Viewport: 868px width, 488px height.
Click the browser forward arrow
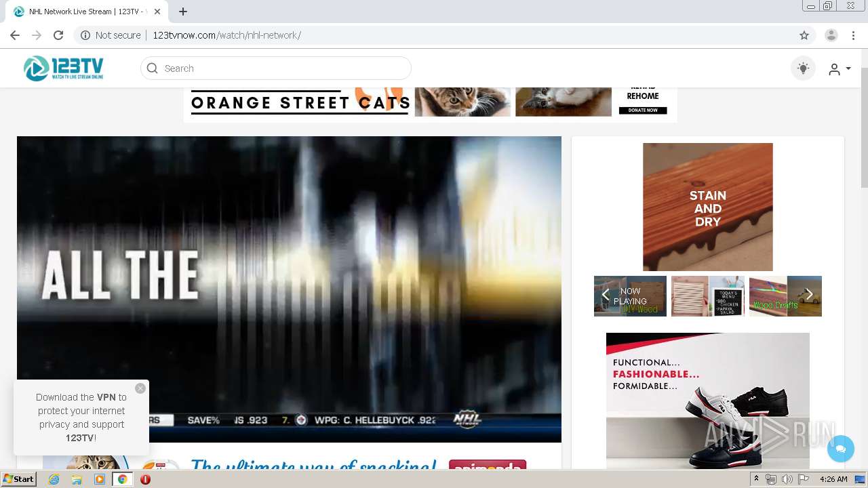(37, 35)
